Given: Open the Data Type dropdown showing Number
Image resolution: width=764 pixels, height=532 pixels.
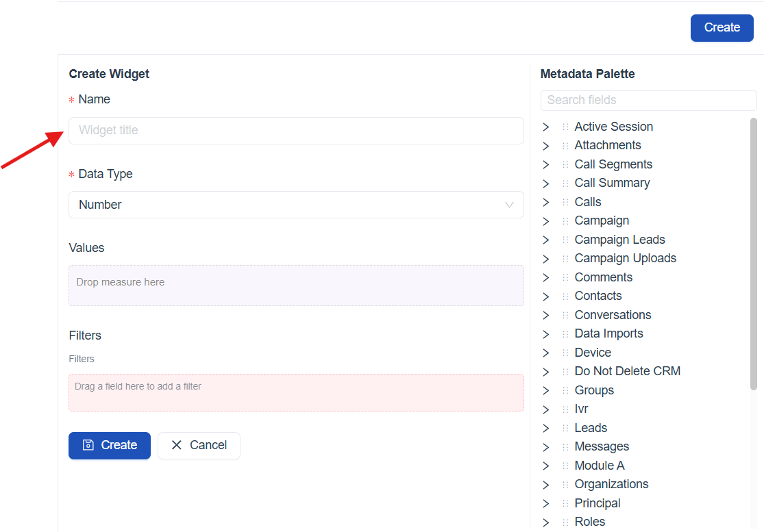Looking at the screenshot, I should [296, 205].
